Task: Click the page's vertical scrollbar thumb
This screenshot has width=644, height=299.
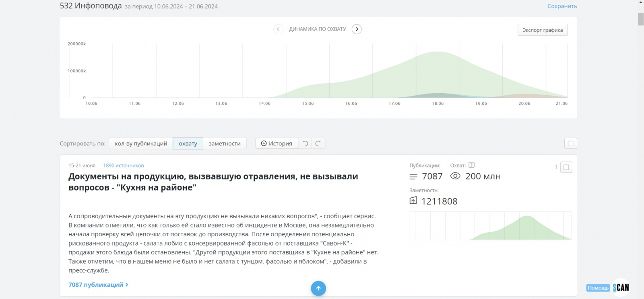Action: coord(641,19)
